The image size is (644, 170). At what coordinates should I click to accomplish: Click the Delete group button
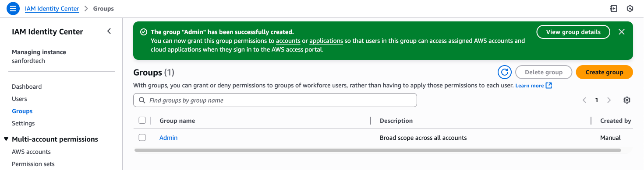pos(544,72)
